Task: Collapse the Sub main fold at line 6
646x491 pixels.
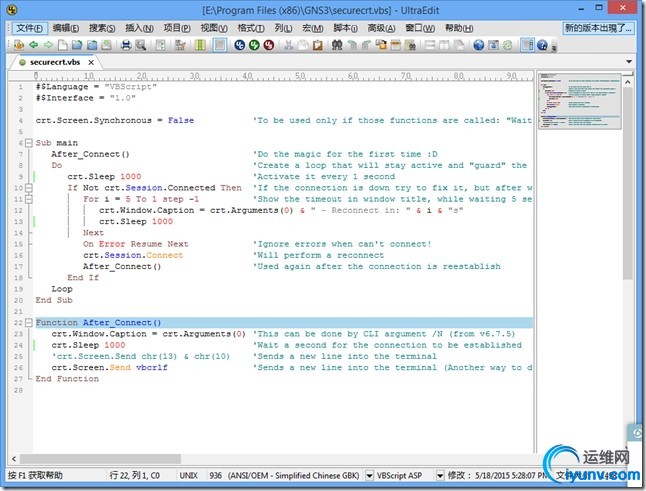Action: [28, 143]
